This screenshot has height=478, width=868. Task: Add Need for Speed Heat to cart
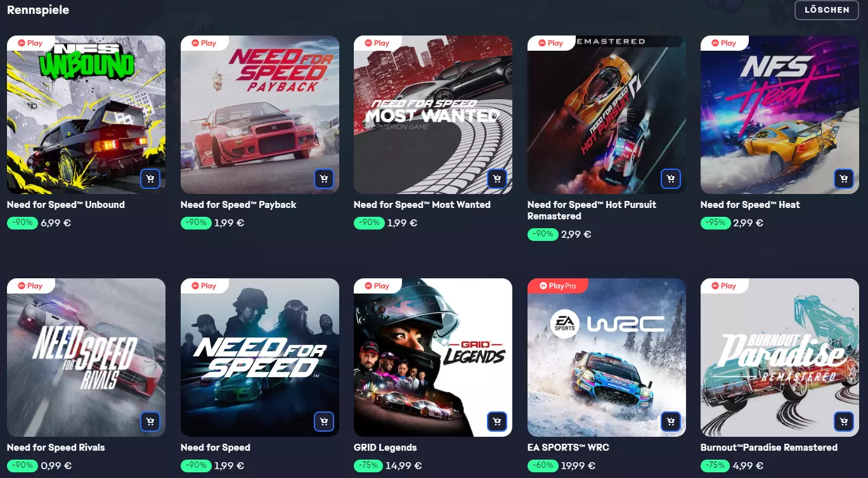point(844,179)
